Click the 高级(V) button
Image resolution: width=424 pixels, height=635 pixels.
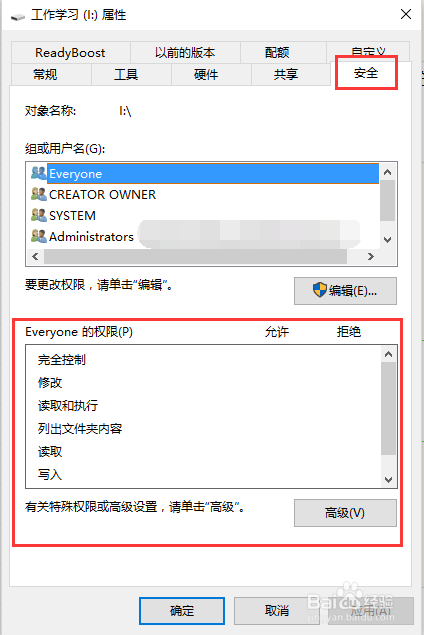pyautogui.click(x=345, y=513)
